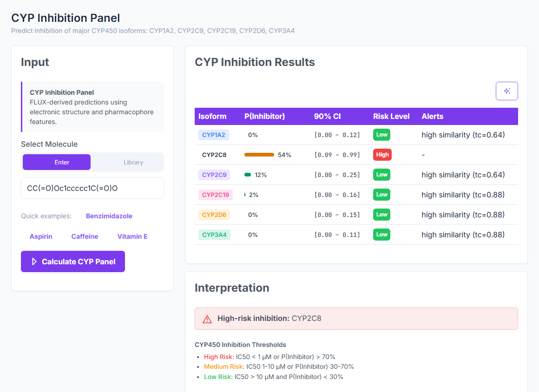This screenshot has width=539, height=392.
Task: Click CYP3A4 alert high similarity tc=0.88
Action: [463, 235]
